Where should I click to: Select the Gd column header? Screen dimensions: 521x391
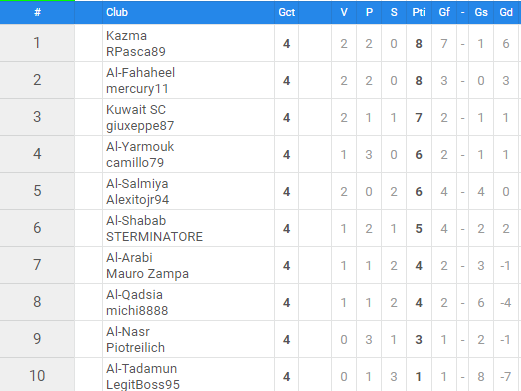click(x=506, y=12)
